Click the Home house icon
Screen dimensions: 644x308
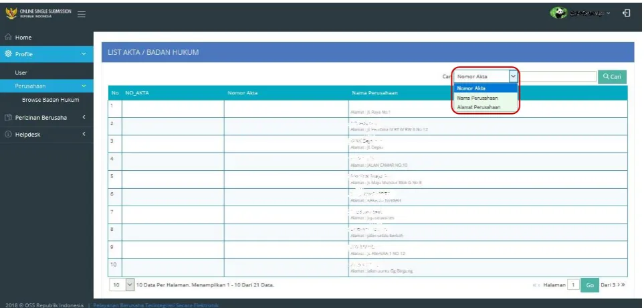coord(8,37)
